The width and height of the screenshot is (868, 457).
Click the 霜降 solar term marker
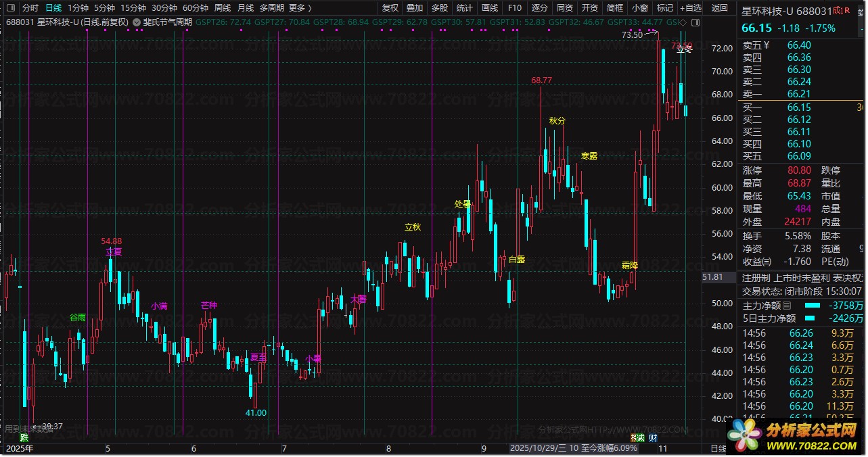coord(630,266)
